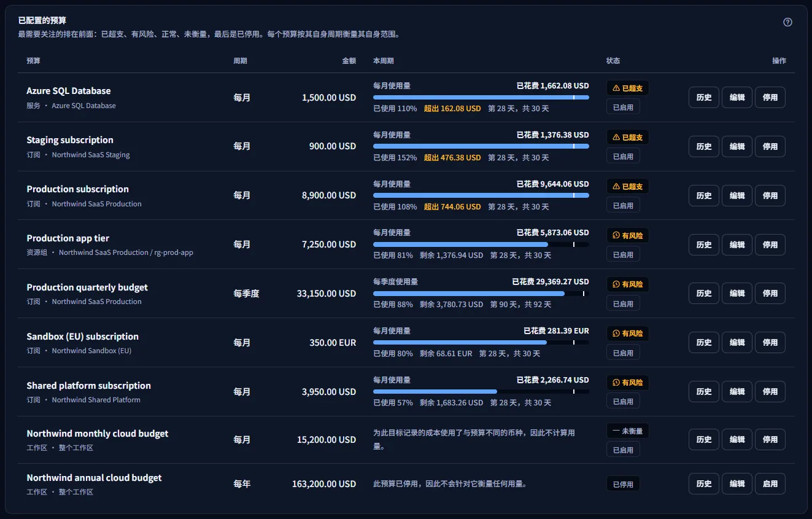Image resolution: width=812 pixels, height=519 pixels.
Task: Select 停用 for Production subscription
Action: [x=770, y=195]
